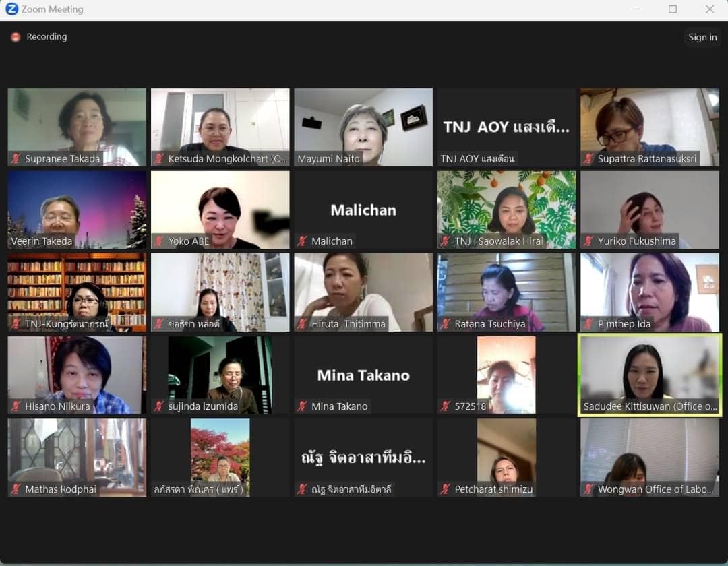This screenshot has width=728, height=566.
Task: Click muted mic icon beside Mina Takano
Action: click(302, 406)
